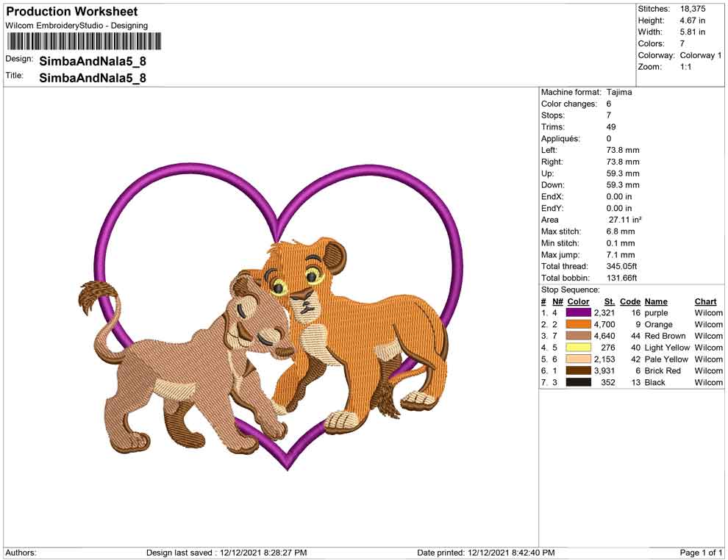Viewport: 728px width, 560px height.
Task: Click the Red Brown color swatch
Action: pyautogui.click(x=578, y=336)
